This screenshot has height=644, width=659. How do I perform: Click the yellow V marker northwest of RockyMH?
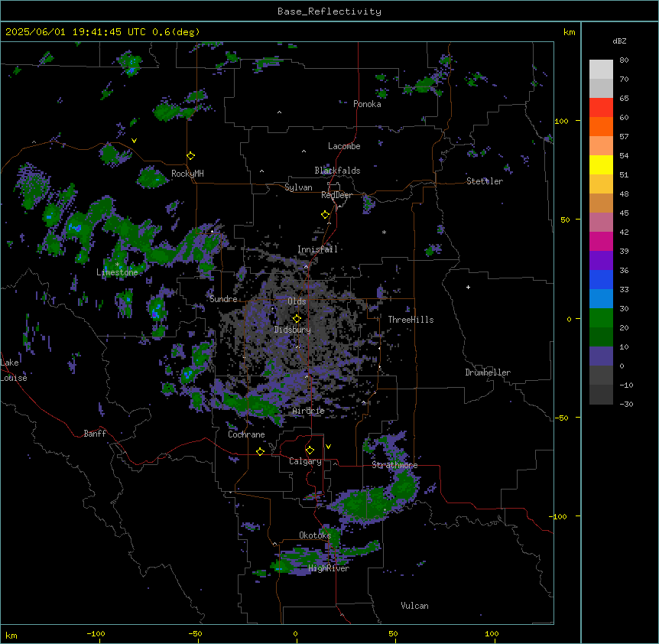134,141
